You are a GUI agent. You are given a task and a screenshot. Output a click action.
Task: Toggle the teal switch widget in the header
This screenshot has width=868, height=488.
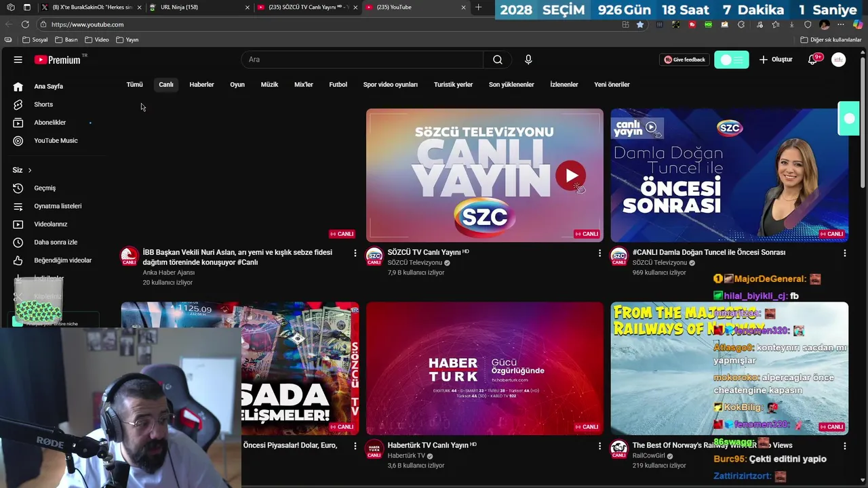click(x=732, y=60)
